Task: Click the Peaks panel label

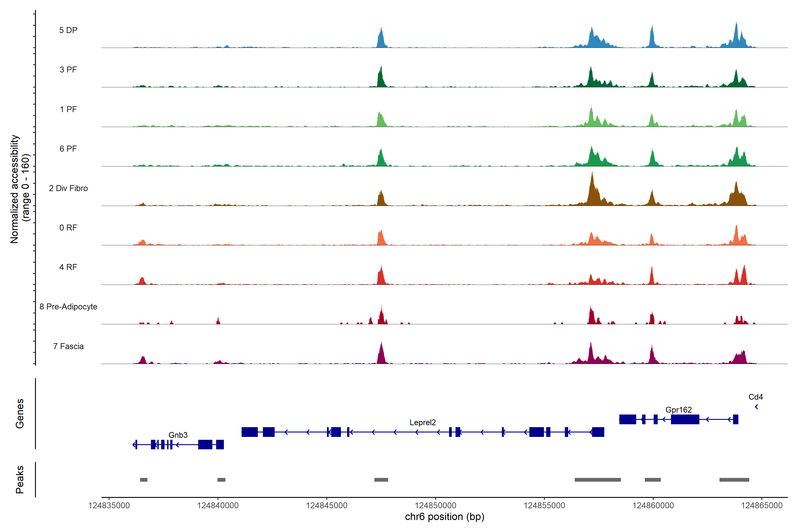Action: (20, 479)
